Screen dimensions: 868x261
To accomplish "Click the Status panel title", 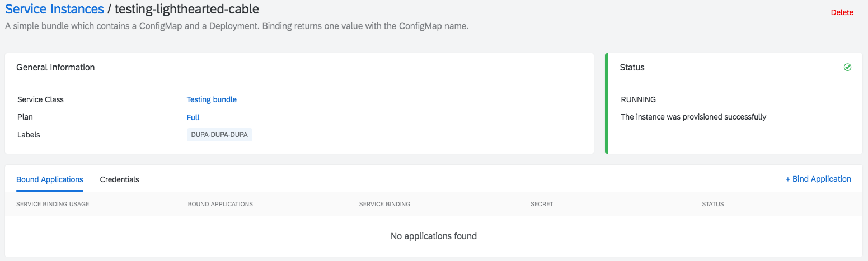I will [632, 67].
